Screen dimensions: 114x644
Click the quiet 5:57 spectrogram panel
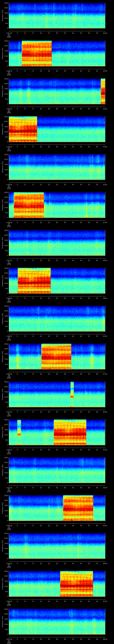(x=57, y=621)
